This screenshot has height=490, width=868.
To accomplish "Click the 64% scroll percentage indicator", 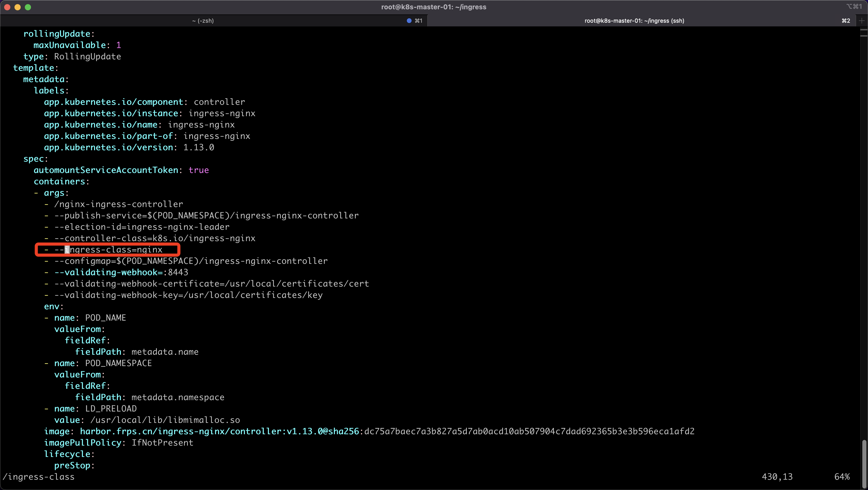I will click(842, 477).
